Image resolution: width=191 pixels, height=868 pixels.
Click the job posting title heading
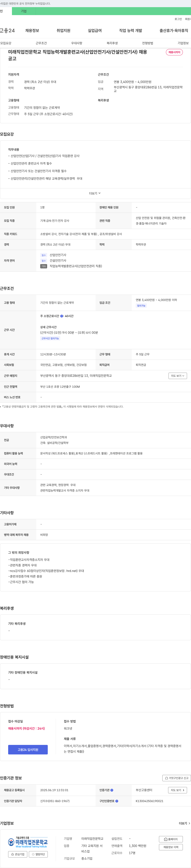(78, 55)
